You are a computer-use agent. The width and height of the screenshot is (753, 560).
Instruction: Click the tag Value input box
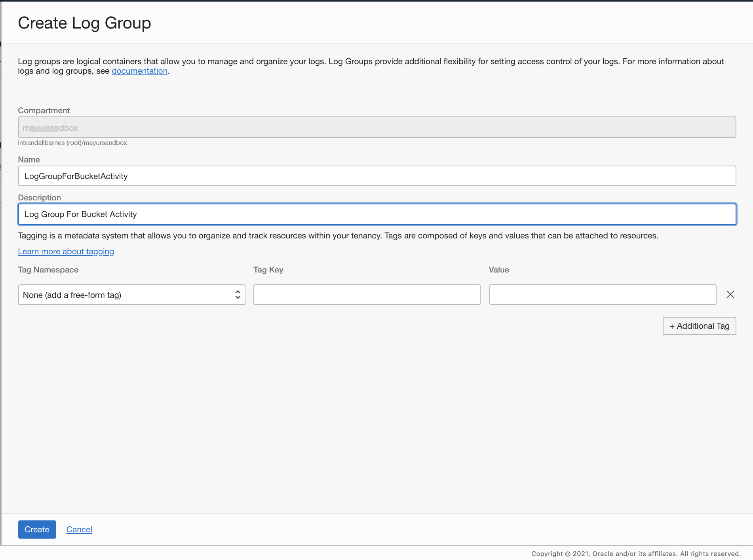602,294
